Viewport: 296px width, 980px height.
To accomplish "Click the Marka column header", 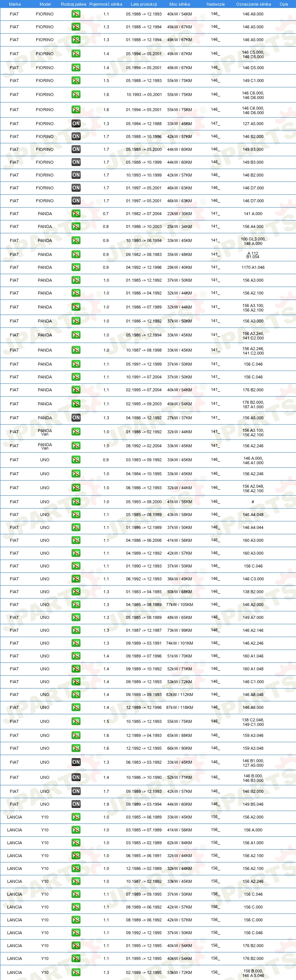I will 14,4.
